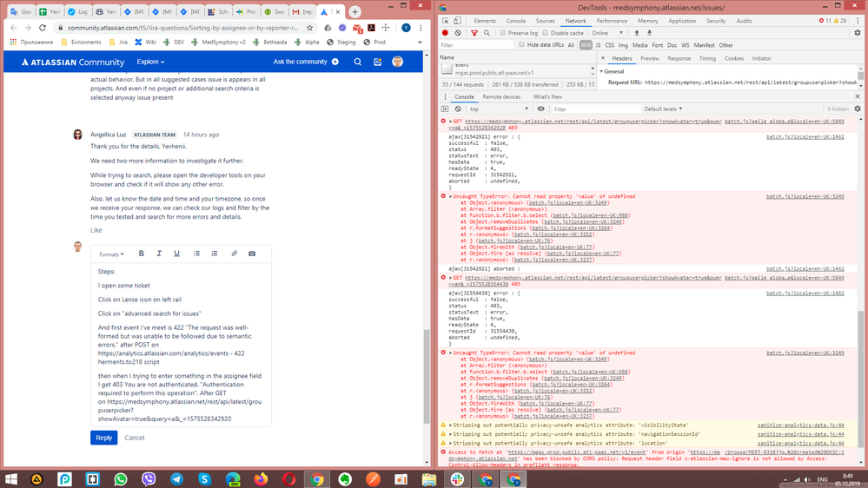Open notifications icon in Atlassian Community header

[378, 62]
